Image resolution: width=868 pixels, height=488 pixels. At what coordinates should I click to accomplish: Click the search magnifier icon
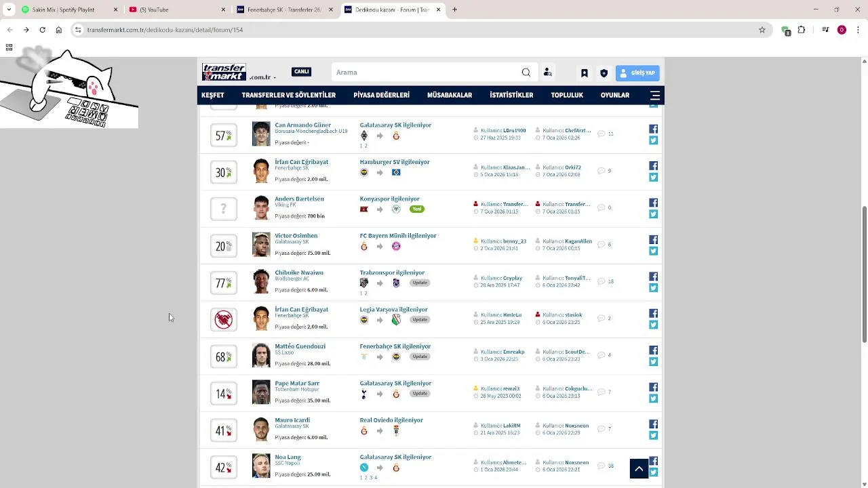pos(526,73)
